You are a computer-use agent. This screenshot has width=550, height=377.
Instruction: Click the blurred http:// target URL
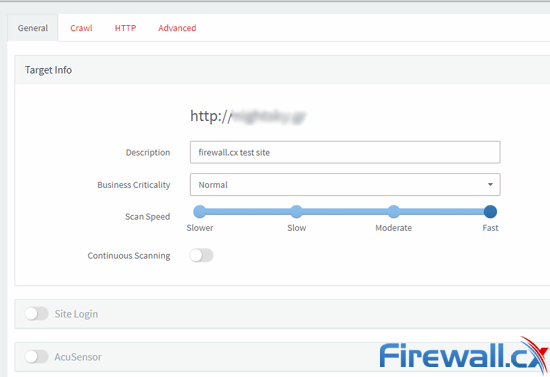pos(248,116)
